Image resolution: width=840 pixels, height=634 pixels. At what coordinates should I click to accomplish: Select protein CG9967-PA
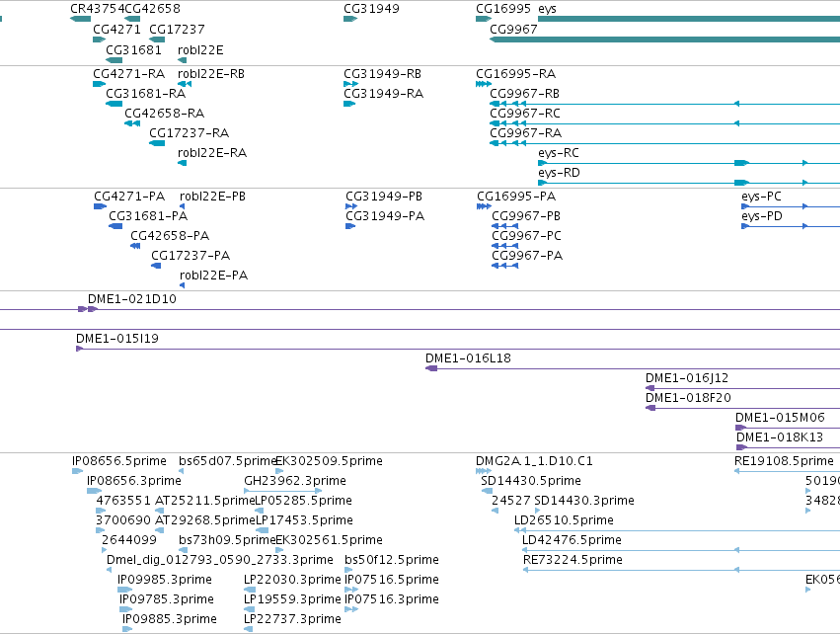[x=527, y=256]
